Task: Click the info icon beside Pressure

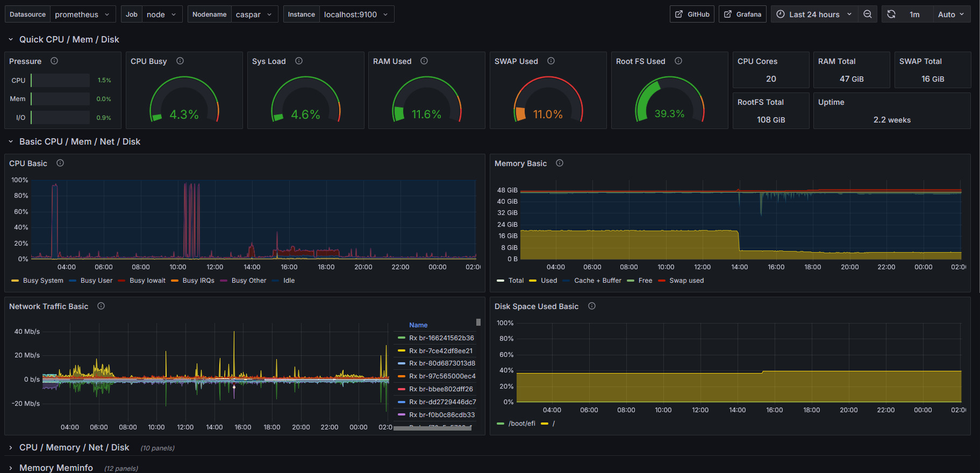Action: [x=54, y=61]
